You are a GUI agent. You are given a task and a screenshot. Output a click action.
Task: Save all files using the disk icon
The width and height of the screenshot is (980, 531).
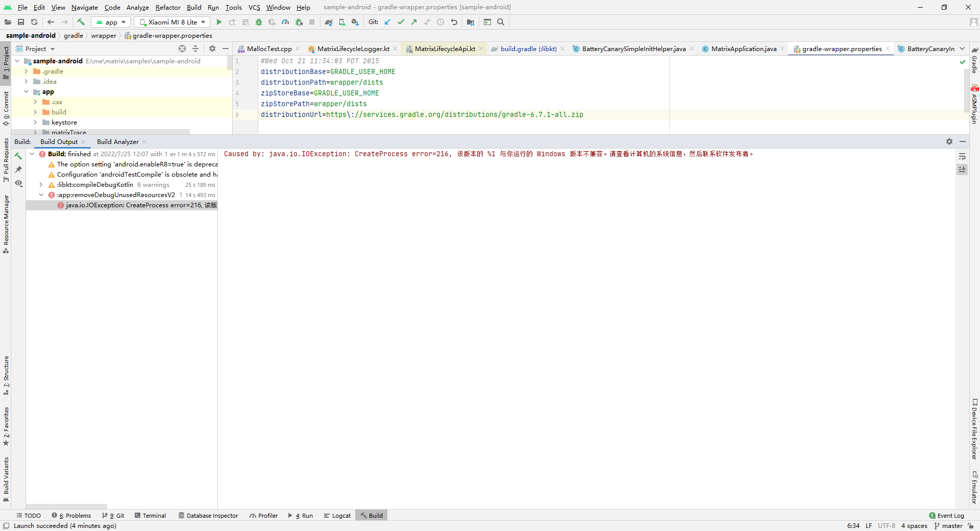21,22
